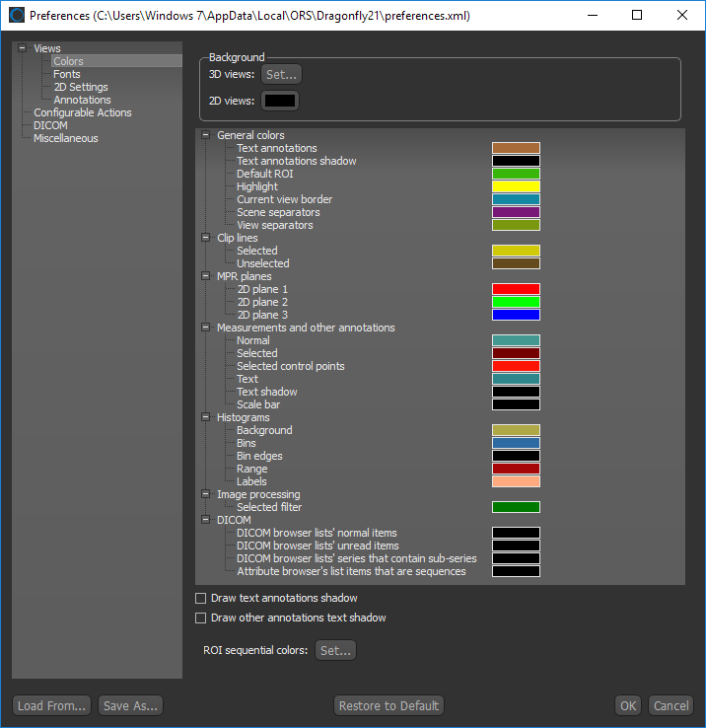
Task: Click the Dragonfly icon in title bar
Action: [16, 16]
